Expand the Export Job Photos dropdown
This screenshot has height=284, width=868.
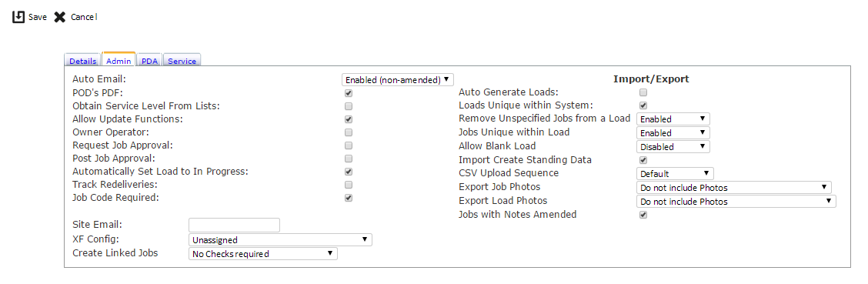point(734,188)
